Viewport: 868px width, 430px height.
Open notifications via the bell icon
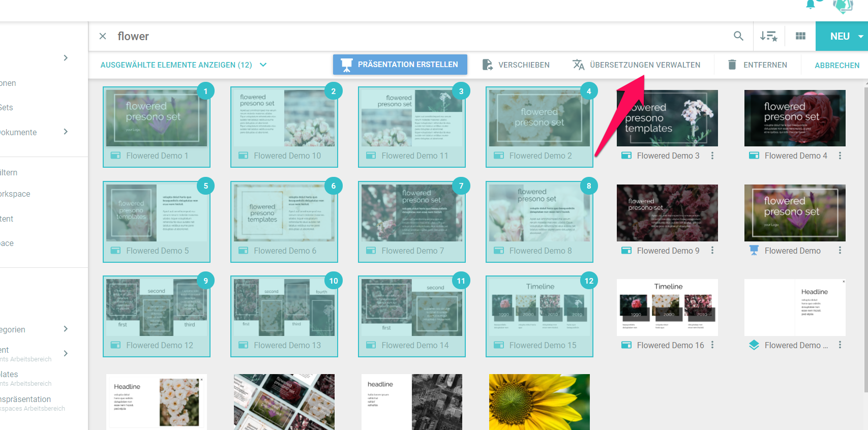coord(811,5)
